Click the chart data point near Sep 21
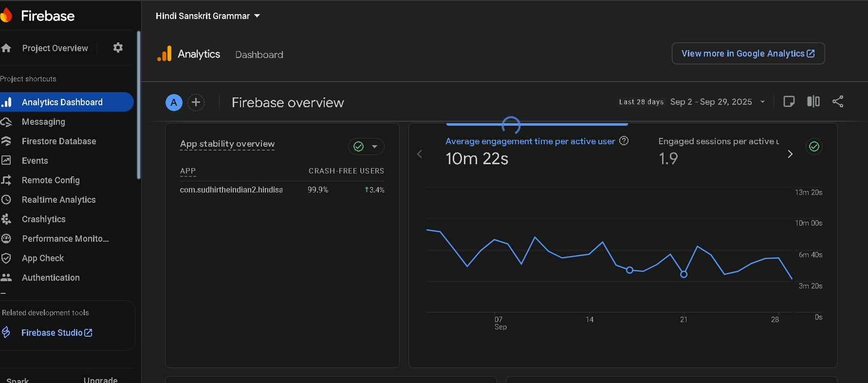 click(683, 274)
